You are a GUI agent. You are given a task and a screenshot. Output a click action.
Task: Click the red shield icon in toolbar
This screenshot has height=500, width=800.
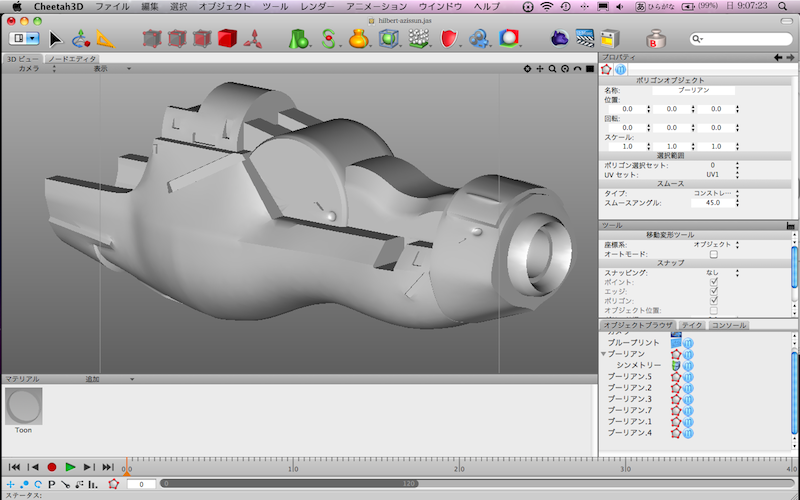pos(449,39)
